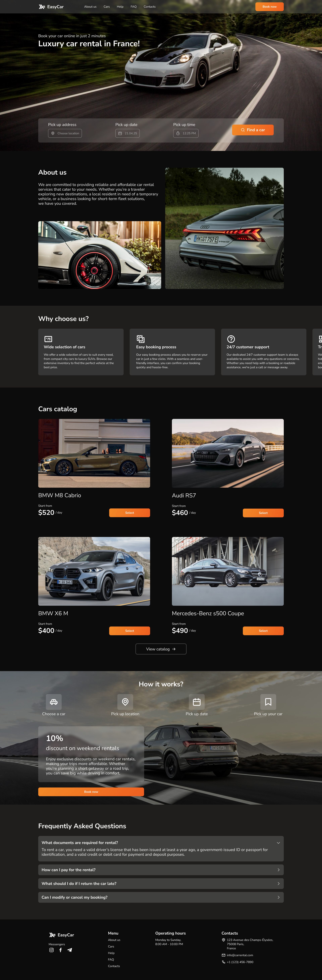Open the Audi e-tron GT rear photo
This screenshot has width=322, height=980.
coord(225,228)
